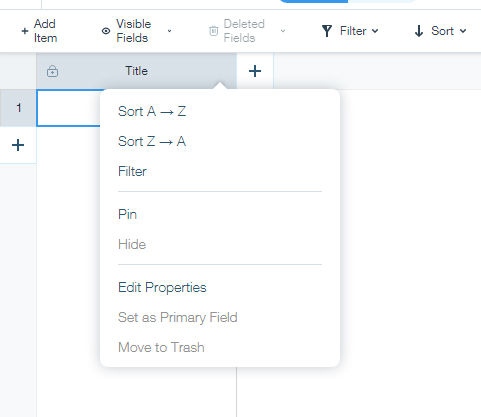Click the Add Item button label
481x417 pixels.
45,31
